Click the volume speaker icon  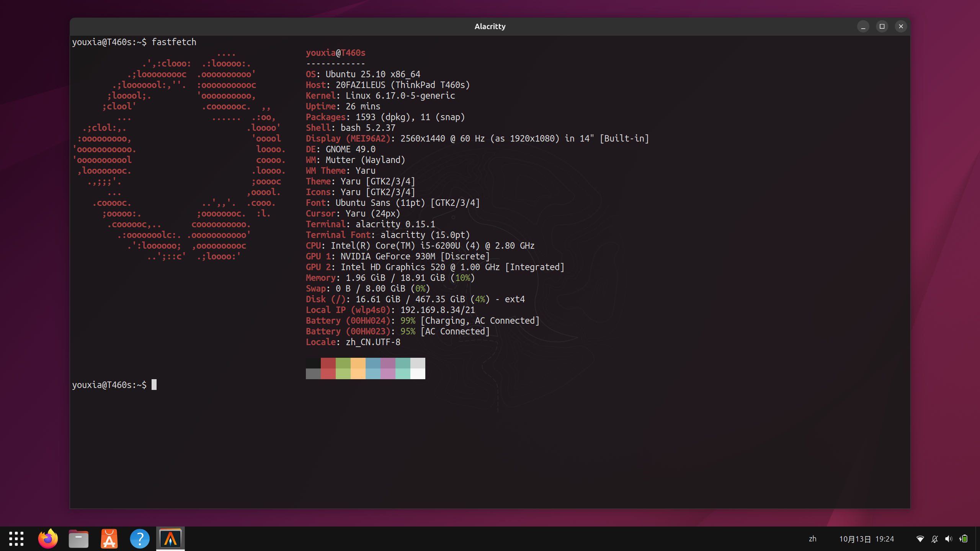tap(949, 539)
